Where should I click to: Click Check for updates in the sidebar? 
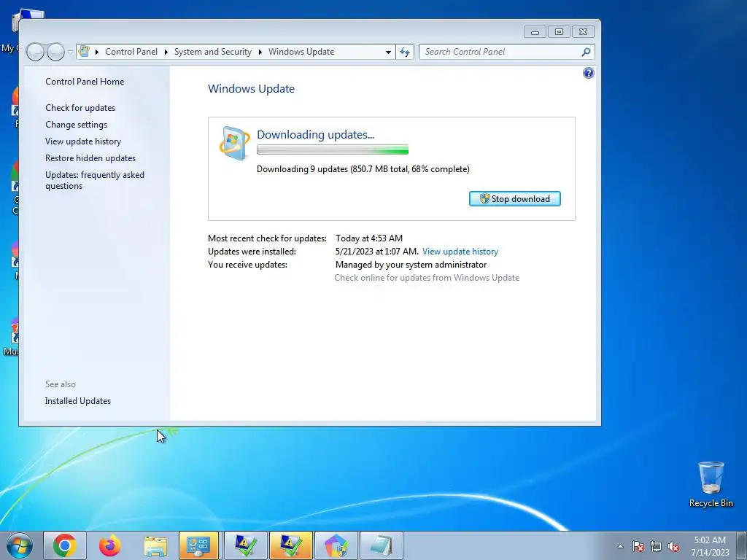pos(80,108)
